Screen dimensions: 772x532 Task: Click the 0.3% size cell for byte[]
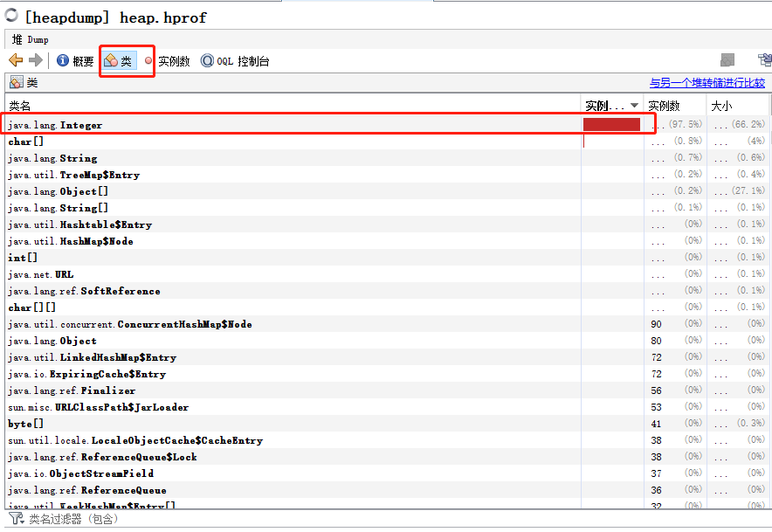tap(737, 423)
